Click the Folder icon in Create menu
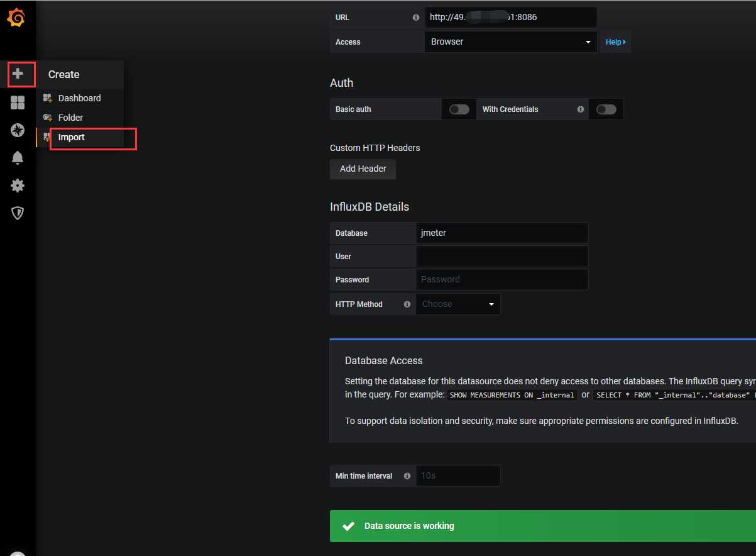This screenshot has height=556, width=756. click(47, 118)
